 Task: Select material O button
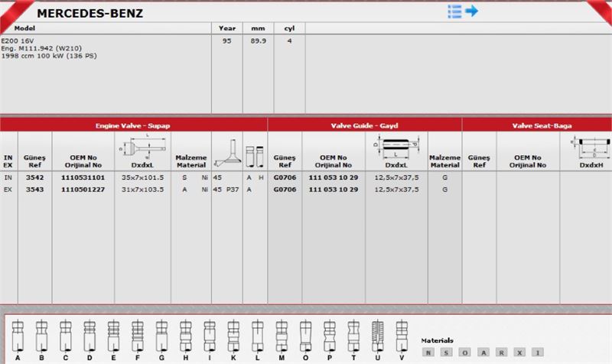[x=464, y=353]
